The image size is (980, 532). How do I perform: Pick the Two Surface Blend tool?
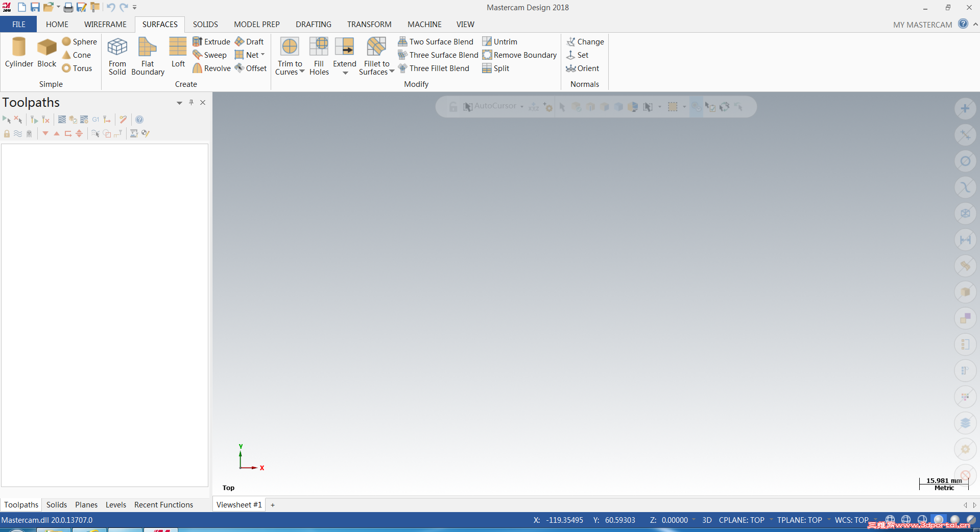[x=436, y=41]
